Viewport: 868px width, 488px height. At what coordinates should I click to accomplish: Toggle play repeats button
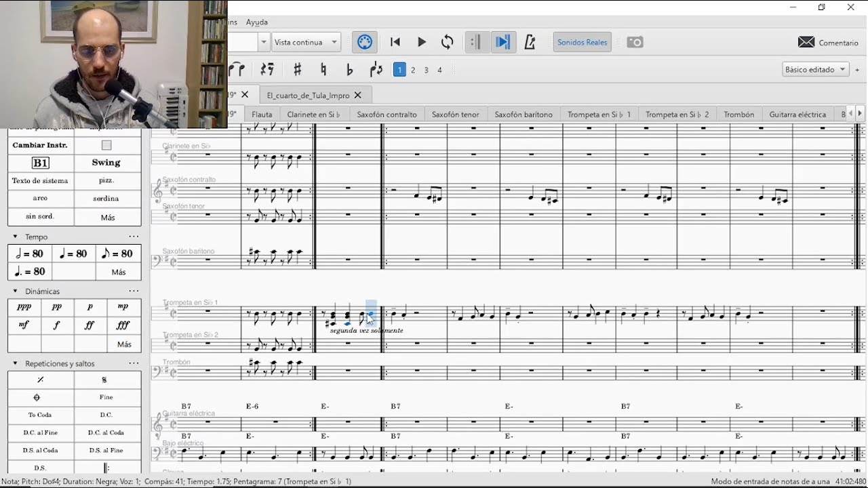(x=476, y=42)
